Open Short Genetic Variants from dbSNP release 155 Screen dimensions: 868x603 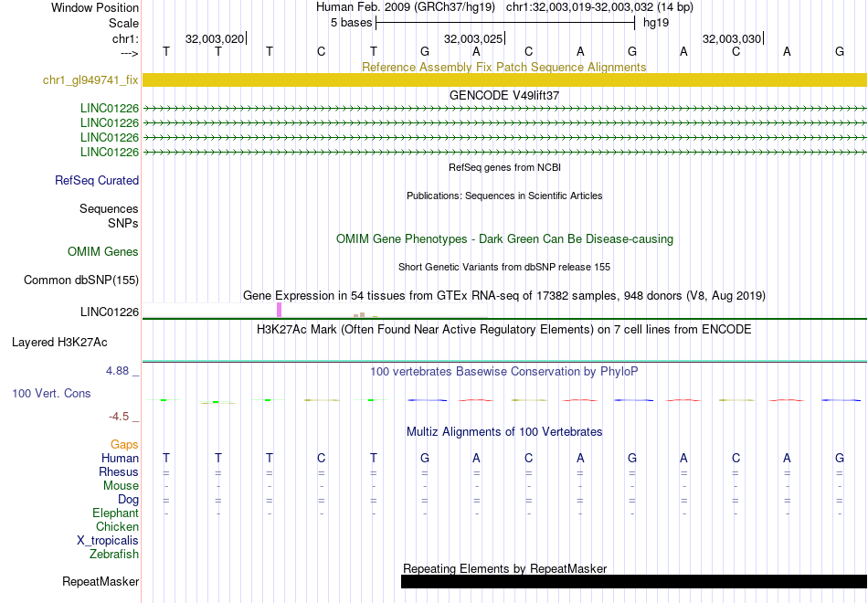[x=504, y=267]
